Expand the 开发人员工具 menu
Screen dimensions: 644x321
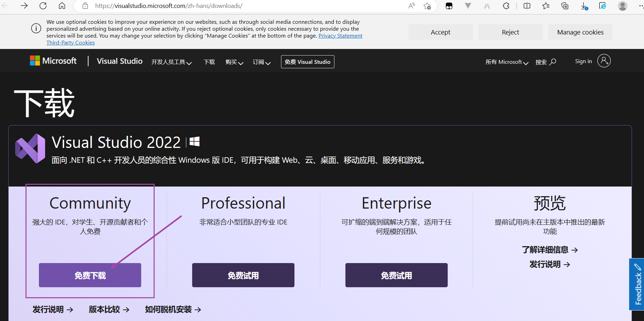(x=172, y=62)
